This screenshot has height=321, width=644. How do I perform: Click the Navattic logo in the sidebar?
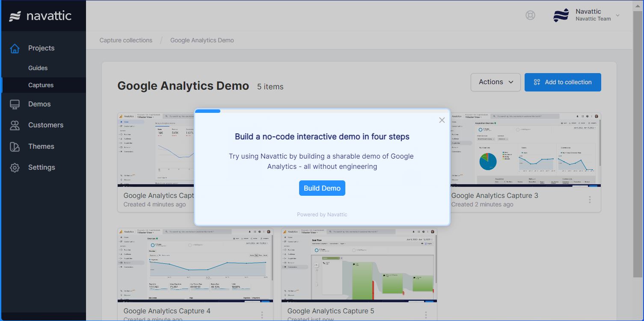tap(41, 15)
